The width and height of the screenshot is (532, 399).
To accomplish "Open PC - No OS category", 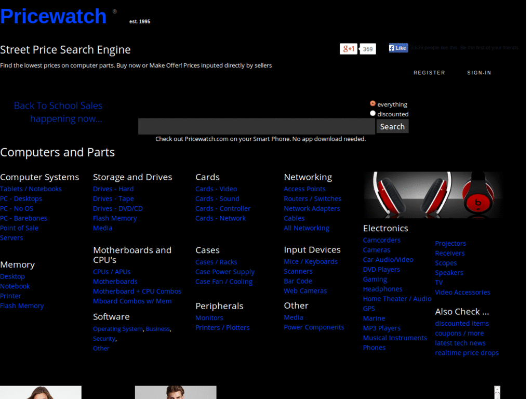I will pos(17,209).
